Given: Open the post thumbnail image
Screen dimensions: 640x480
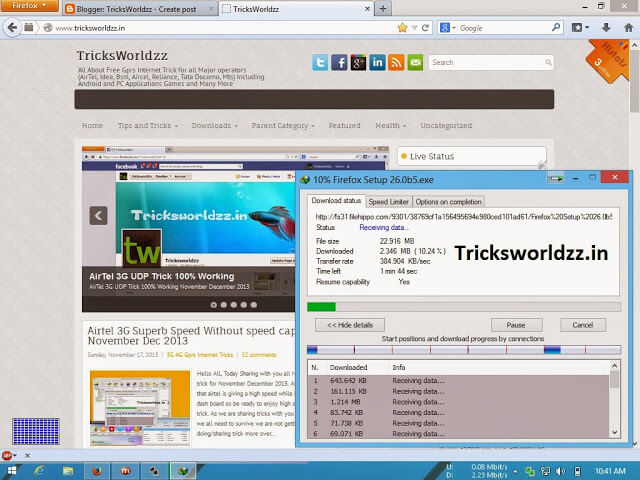Looking at the screenshot, I should point(140,408).
